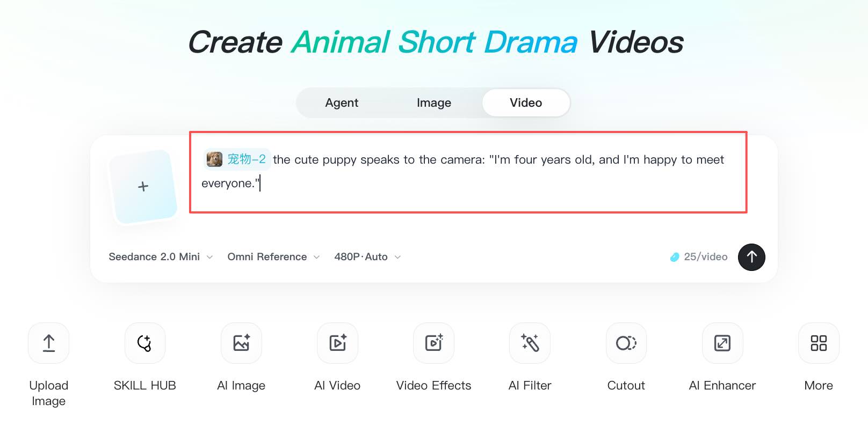Show more tools via More grid icon
868x426 pixels.
pyautogui.click(x=819, y=343)
